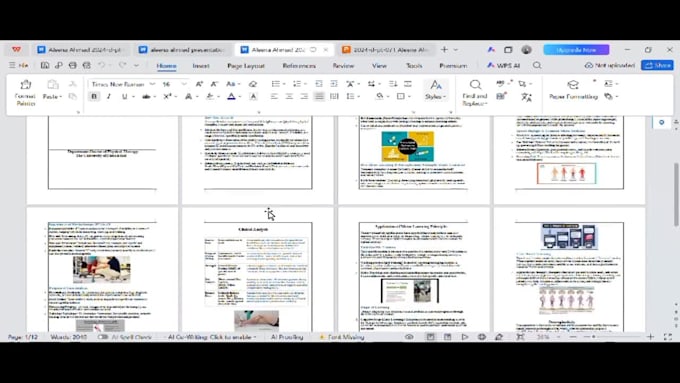Redo the last undone action

point(122,65)
